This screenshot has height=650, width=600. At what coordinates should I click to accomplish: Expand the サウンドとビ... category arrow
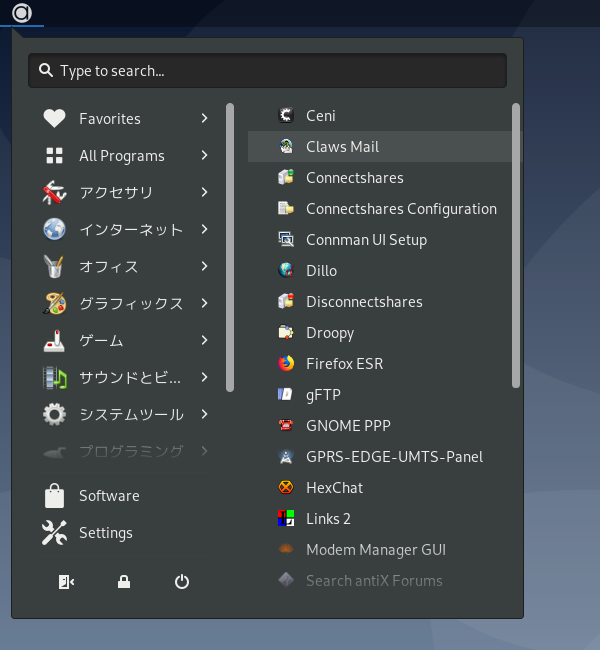pos(204,377)
